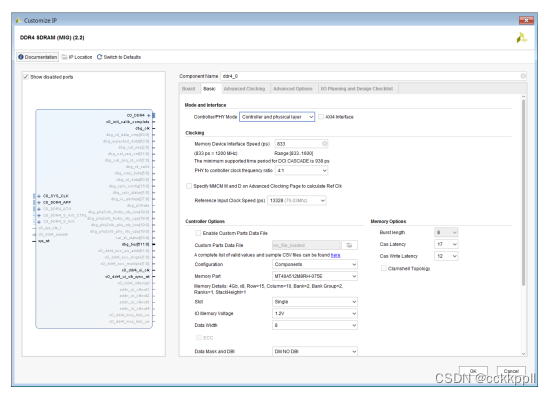The width and height of the screenshot is (551, 395).
Task: Open the Cas Write Latency dropdown
Action: pyautogui.click(x=446, y=256)
